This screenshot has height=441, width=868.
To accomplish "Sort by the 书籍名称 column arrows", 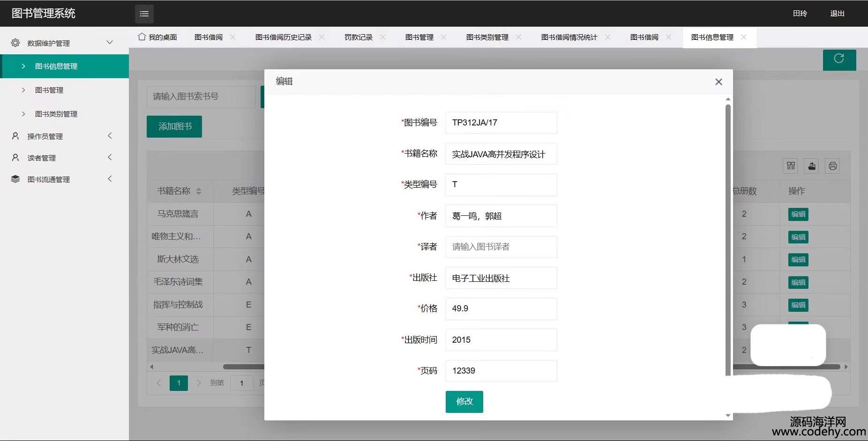I will coord(199,191).
